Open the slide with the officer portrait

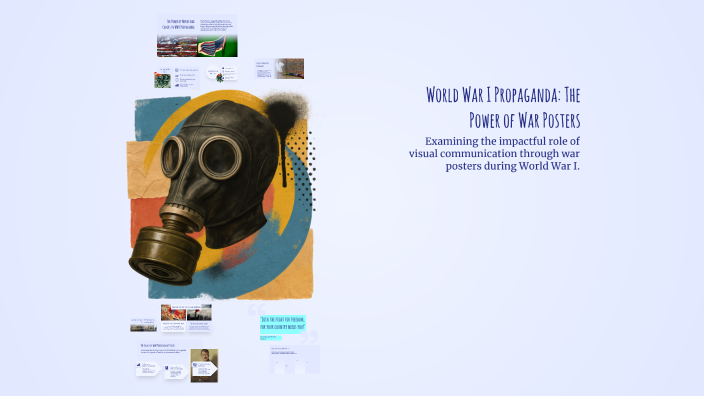pos(178,361)
